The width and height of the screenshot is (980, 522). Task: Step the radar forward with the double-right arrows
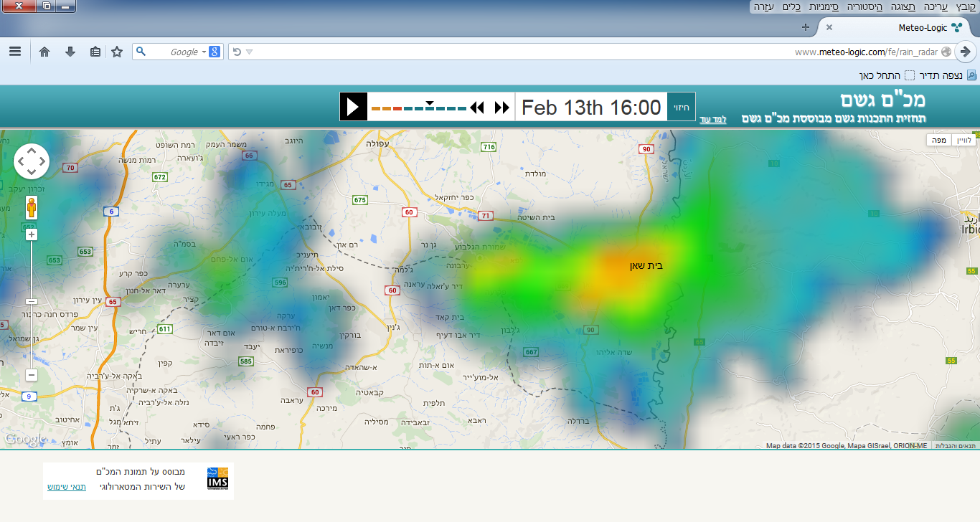click(x=502, y=108)
